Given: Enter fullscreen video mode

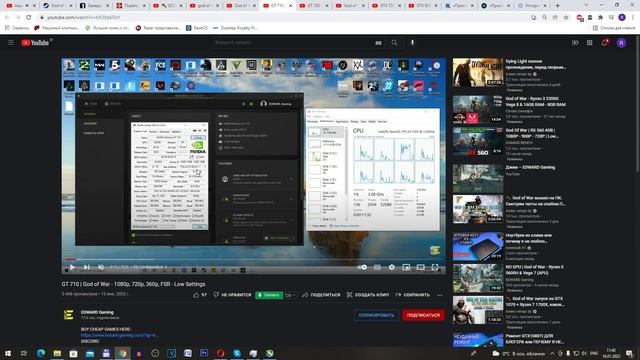Looking at the screenshot, I should 435,267.
